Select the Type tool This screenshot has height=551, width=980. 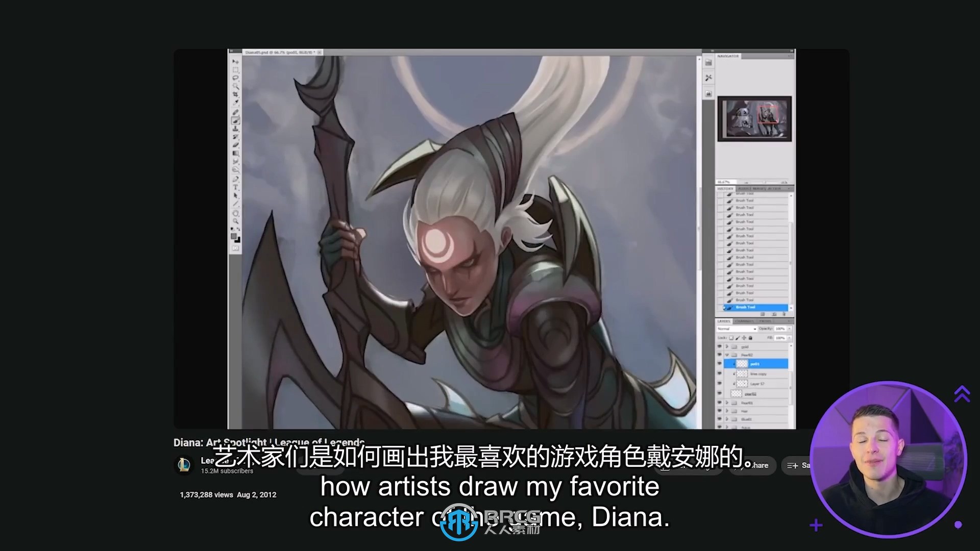[236, 187]
